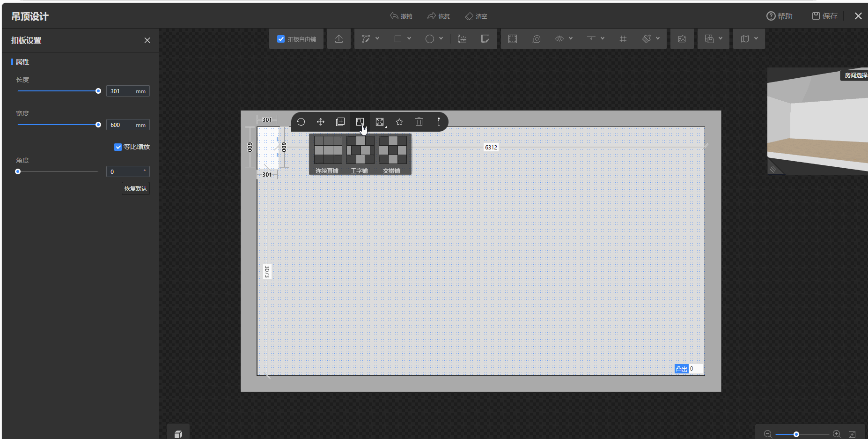Click the star favorite icon
Screen dimensions: 868x439
[399, 122]
